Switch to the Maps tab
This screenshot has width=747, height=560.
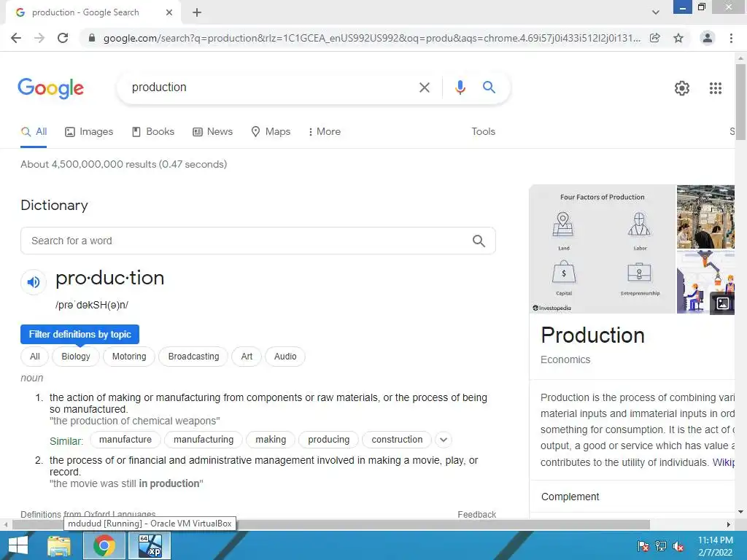[x=271, y=132]
